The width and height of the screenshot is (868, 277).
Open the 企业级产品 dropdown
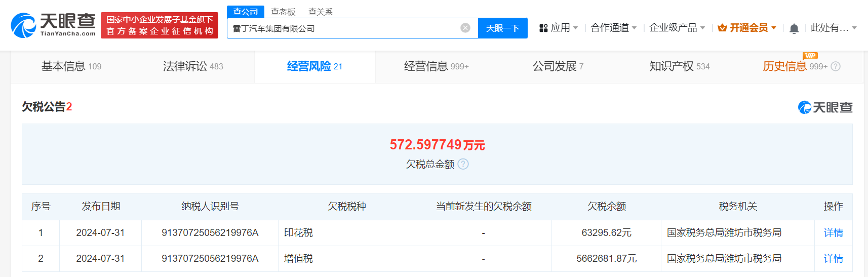677,28
